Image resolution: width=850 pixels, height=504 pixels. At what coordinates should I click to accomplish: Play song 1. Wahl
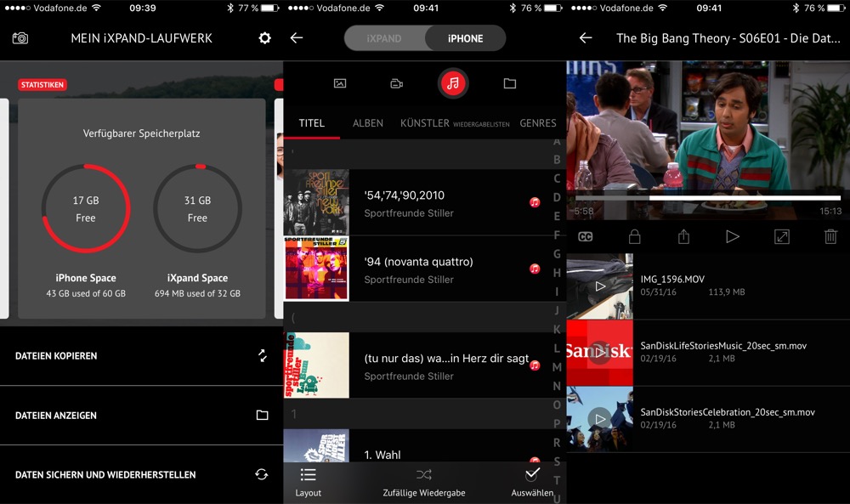tap(417, 445)
